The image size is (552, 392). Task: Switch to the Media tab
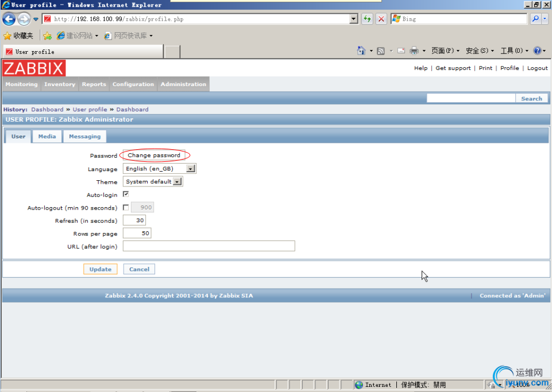pos(47,136)
